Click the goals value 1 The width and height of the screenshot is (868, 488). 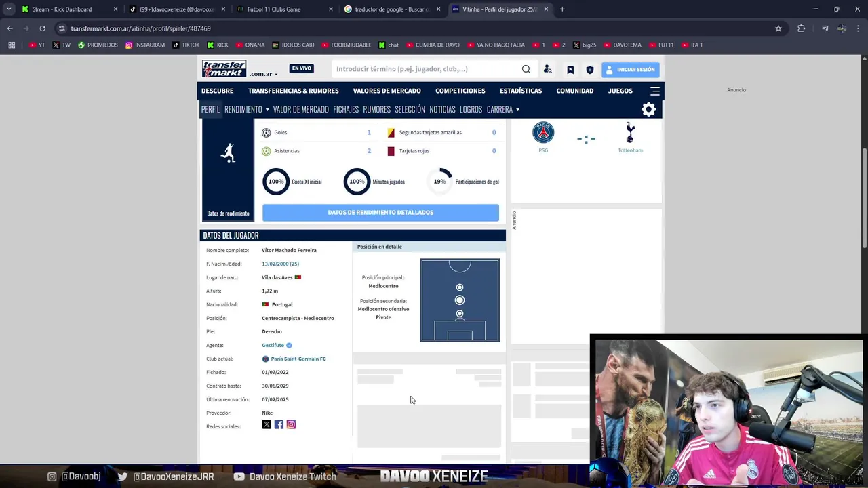369,133
